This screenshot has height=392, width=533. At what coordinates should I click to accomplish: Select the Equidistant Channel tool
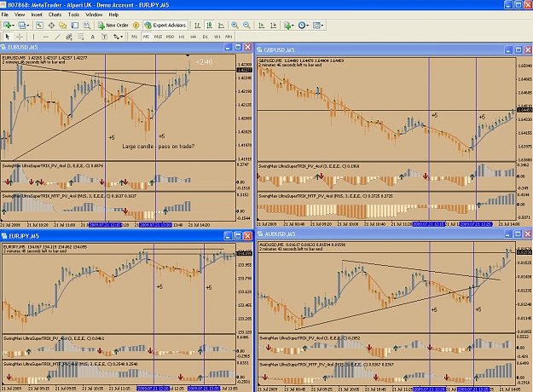pyautogui.click(x=69, y=37)
